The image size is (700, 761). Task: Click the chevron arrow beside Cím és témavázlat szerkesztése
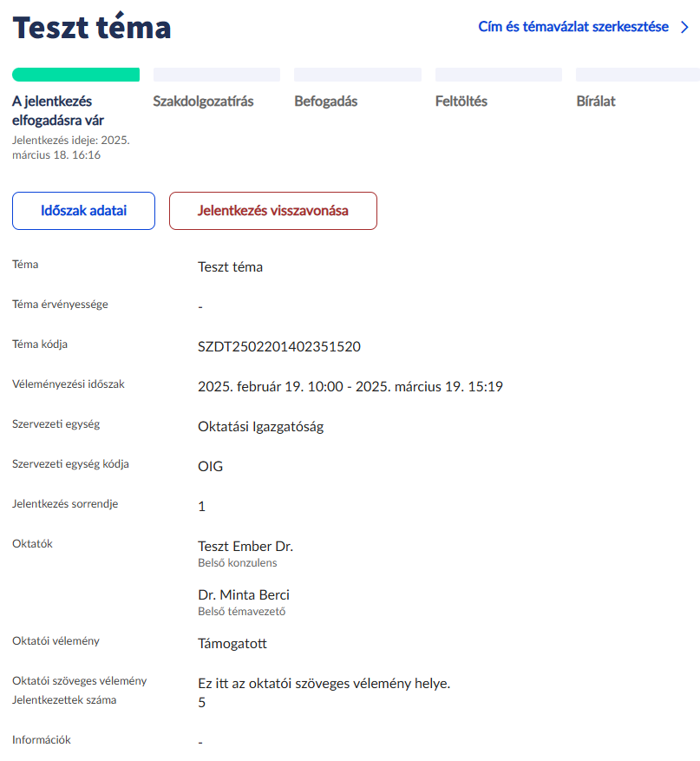click(x=684, y=28)
